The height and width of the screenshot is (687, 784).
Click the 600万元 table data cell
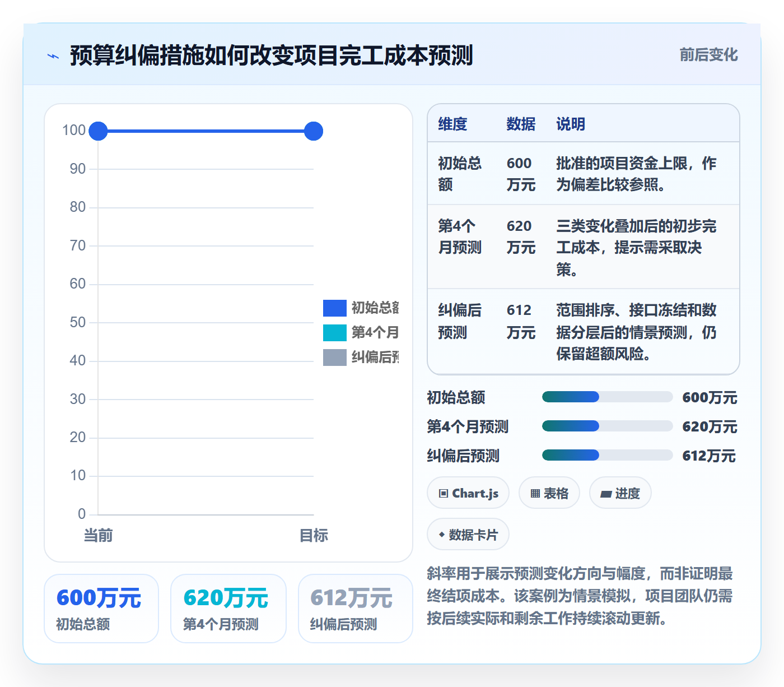(521, 174)
